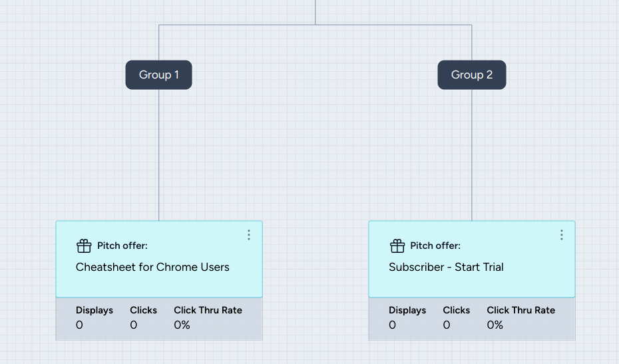Click the 0% value under the Cheatsheet offer

tap(182, 325)
